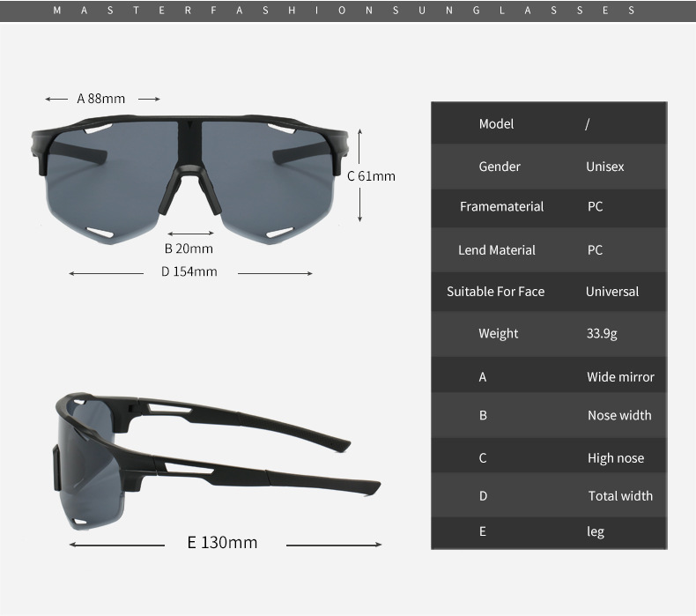The width and height of the screenshot is (696, 616).
Task: Click the 'D' key letter in table
Action: coord(483,495)
